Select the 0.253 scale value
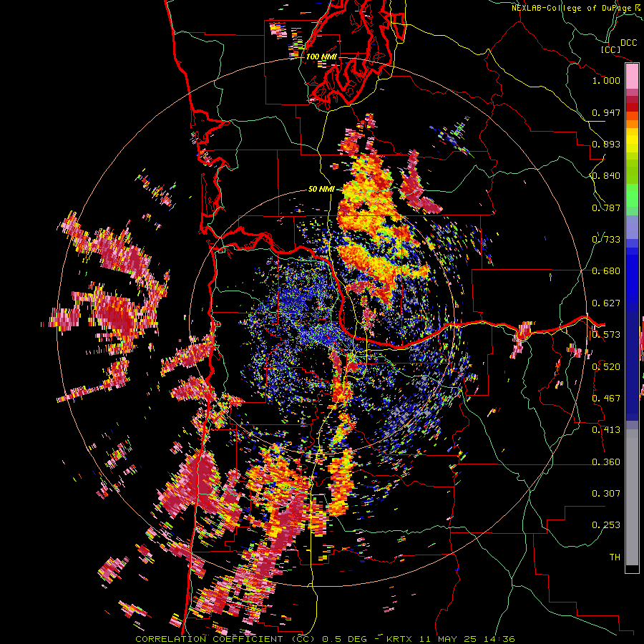 [x=606, y=525]
